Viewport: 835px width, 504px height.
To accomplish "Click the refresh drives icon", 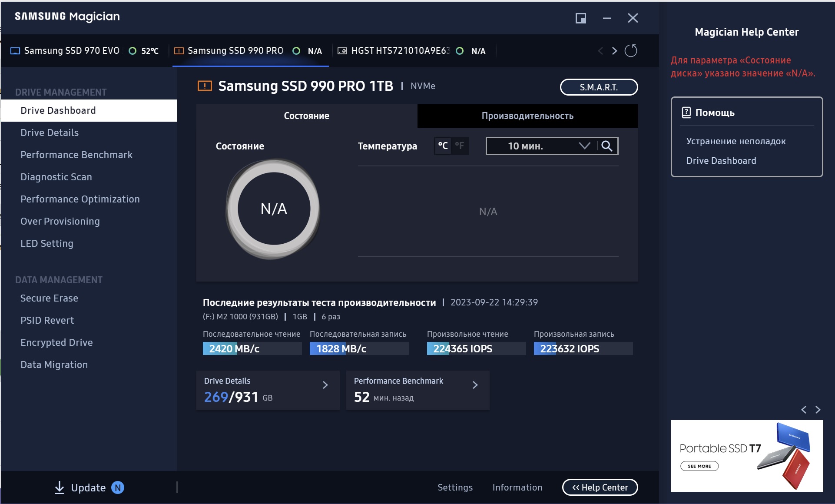I will coord(630,51).
